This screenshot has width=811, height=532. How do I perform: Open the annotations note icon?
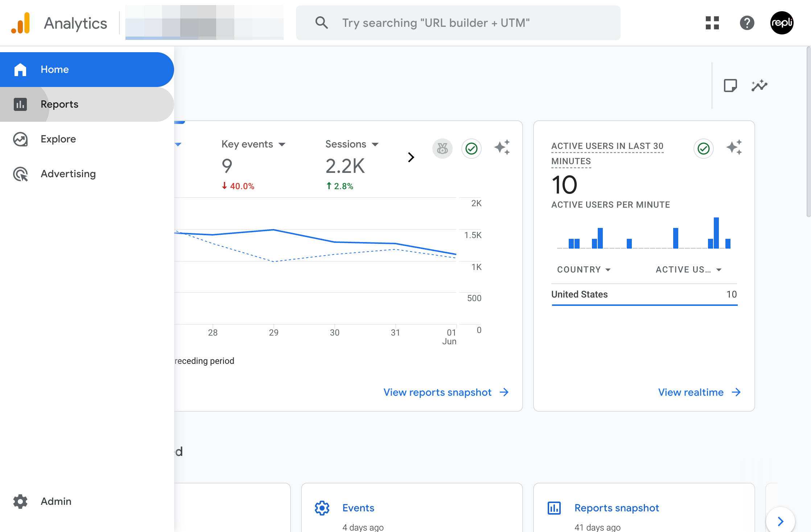[x=730, y=86]
